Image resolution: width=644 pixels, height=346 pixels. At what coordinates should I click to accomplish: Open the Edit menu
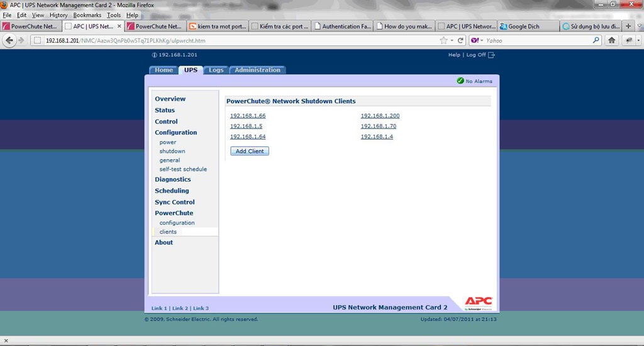(21, 15)
